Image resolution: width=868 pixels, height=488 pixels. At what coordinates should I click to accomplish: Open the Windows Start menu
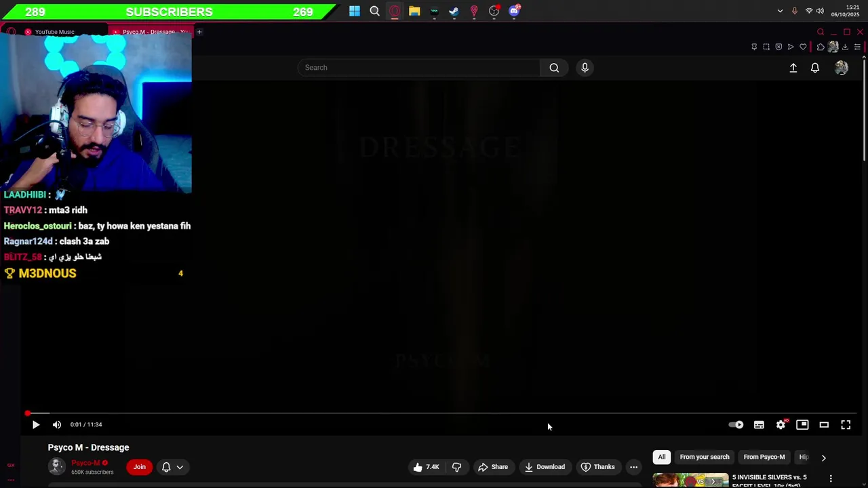[355, 11]
